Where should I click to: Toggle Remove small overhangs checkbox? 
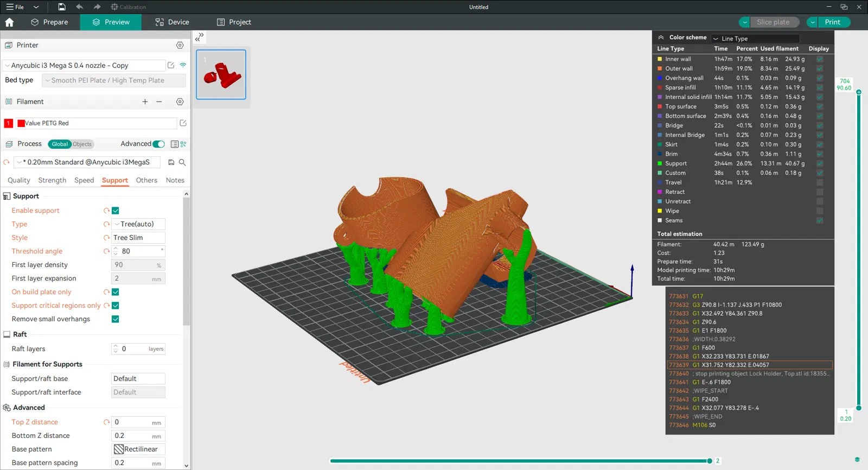pos(116,319)
